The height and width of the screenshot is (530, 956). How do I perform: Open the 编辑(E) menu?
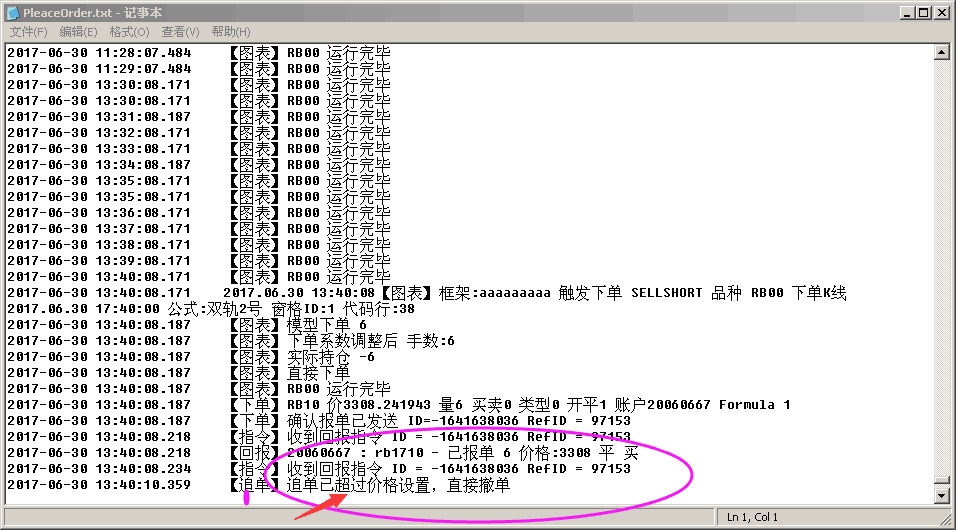(78, 32)
